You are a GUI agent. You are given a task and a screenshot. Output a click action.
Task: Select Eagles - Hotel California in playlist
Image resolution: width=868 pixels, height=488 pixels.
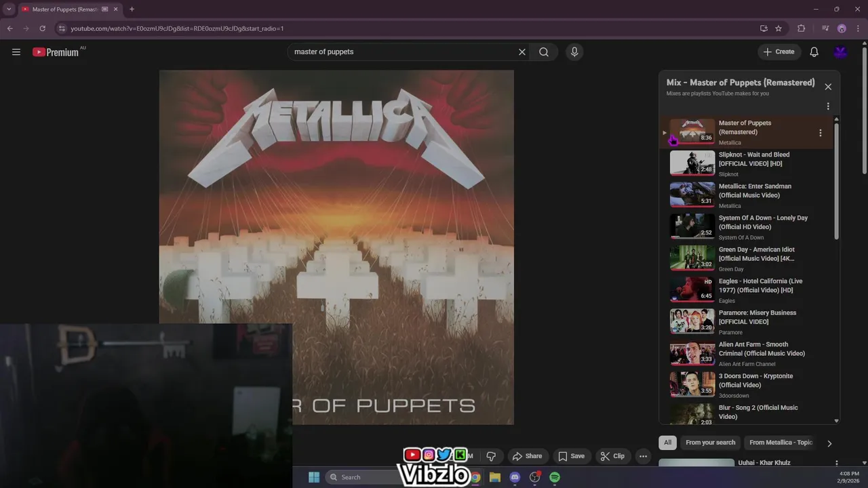[x=746, y=290]
